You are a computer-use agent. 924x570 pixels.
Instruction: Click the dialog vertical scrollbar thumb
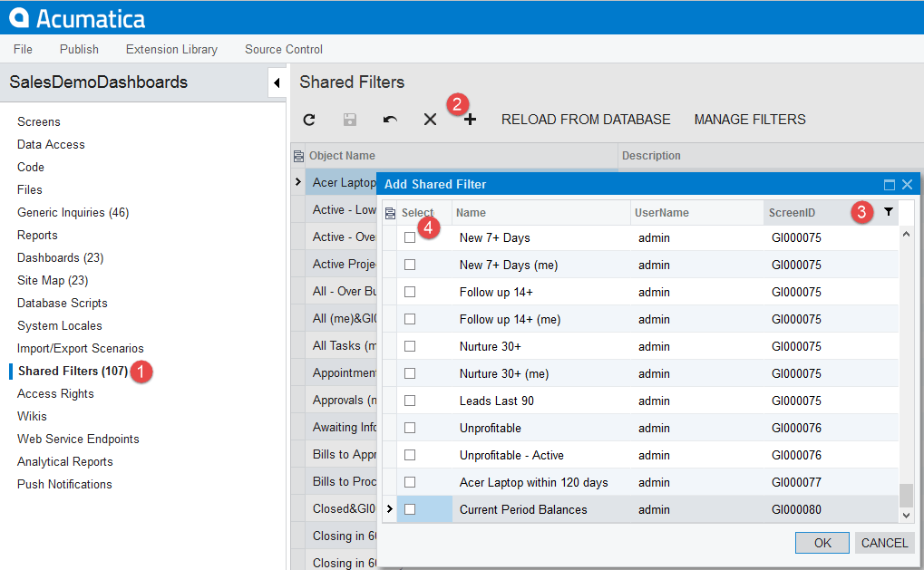tap(907, 495)
